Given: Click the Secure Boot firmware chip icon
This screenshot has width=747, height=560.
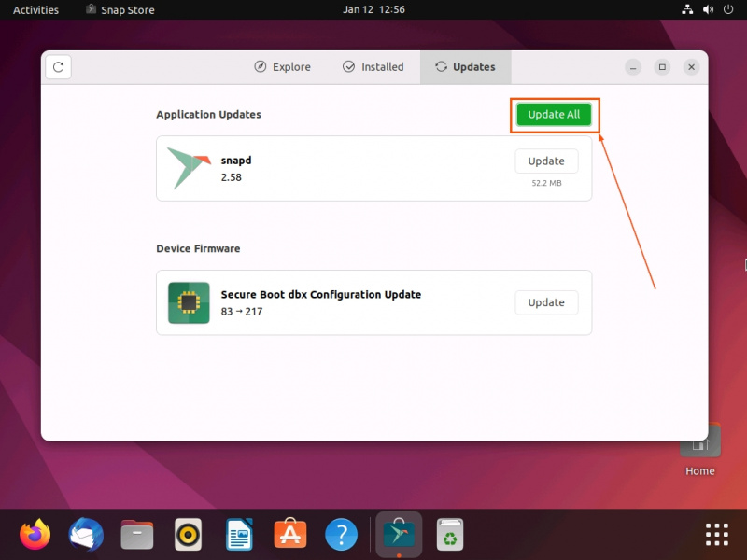Looking at the screenshot, I should click(189, 302).
